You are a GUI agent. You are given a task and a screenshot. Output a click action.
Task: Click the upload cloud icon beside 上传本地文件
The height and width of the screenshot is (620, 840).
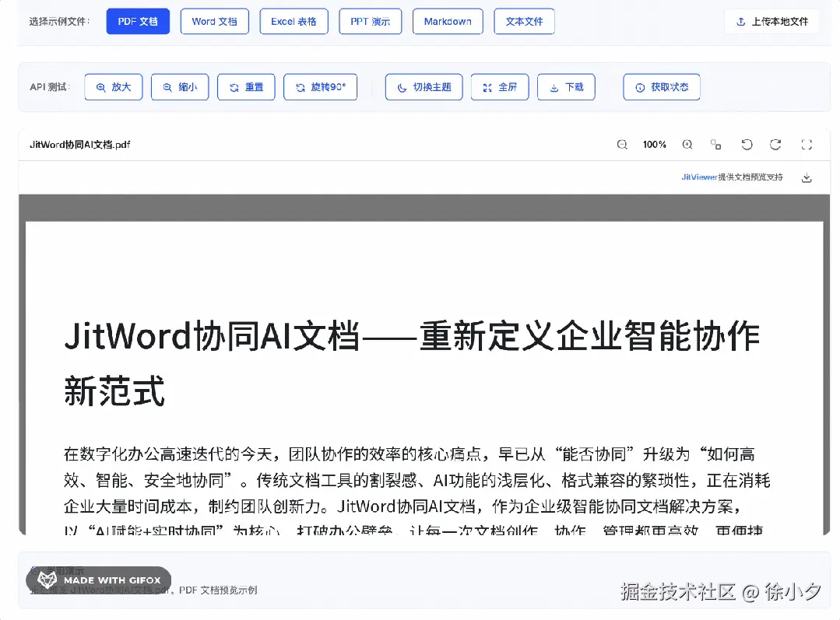coord(740,22)
